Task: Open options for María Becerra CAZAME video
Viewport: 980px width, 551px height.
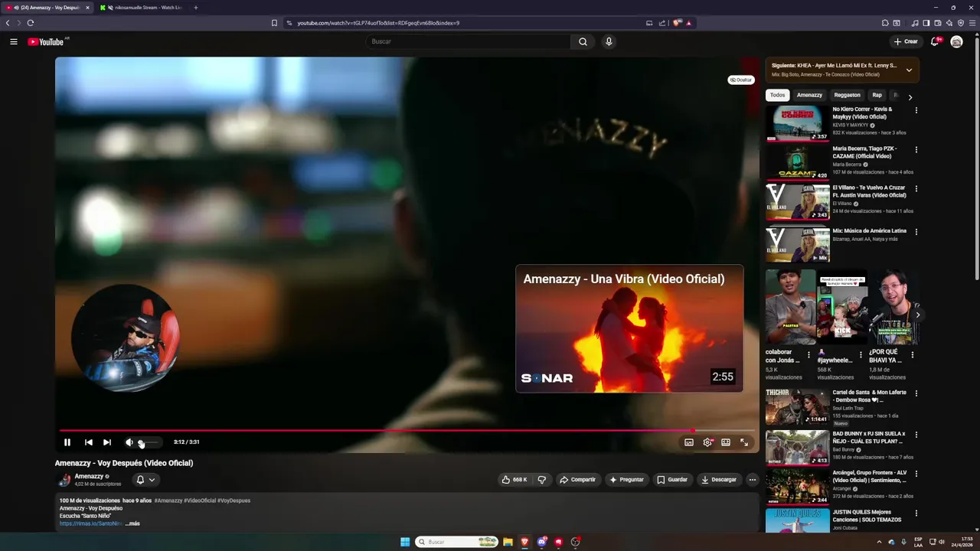Action: 916,150
